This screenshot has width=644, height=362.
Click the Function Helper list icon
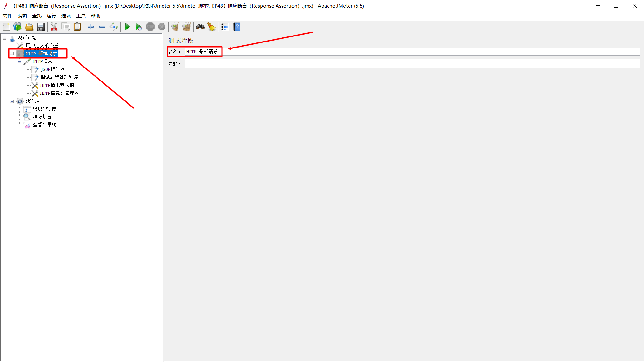[225, 27]
